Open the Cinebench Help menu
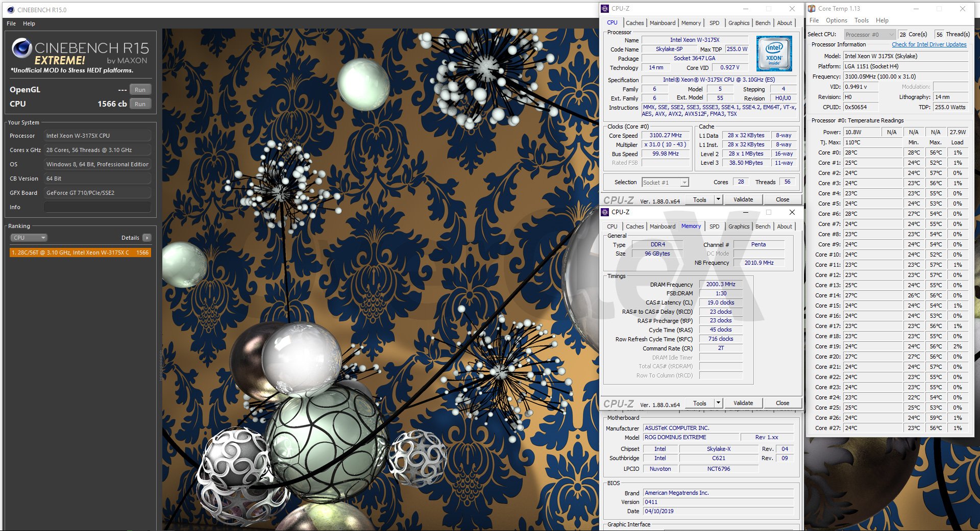This screenshot has height=531, width=980. 29,23
